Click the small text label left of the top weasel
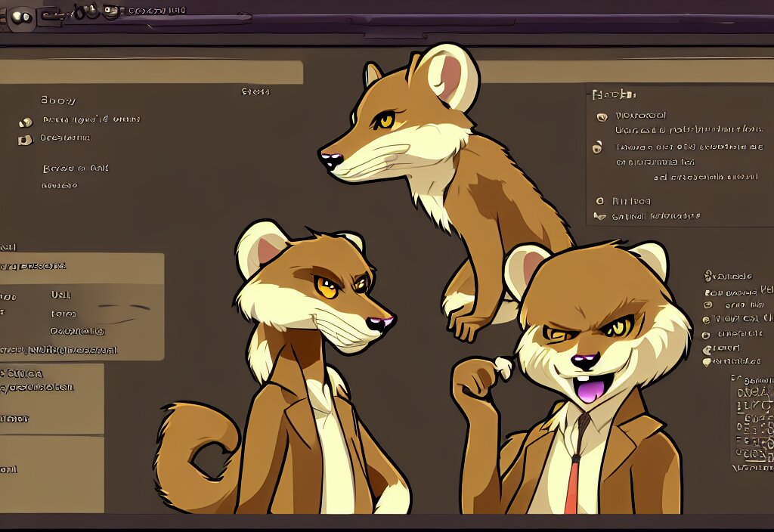 [255, 91]
